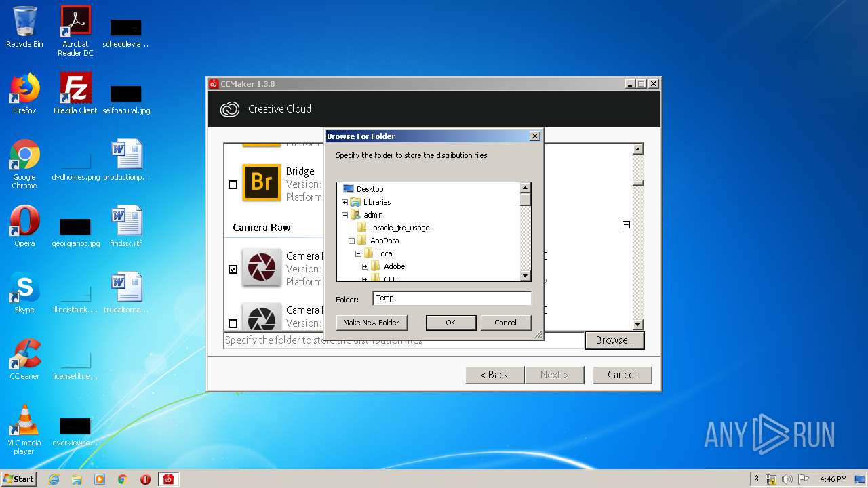Launch Acrobat Reader DC shortcut
Viewport: 868px width, 488px height.
tap(75, 30)
